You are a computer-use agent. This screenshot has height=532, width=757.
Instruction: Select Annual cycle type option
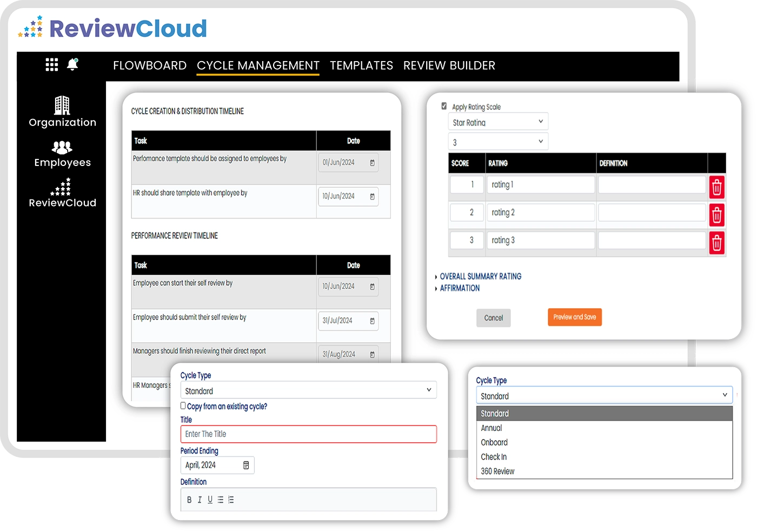605,428
